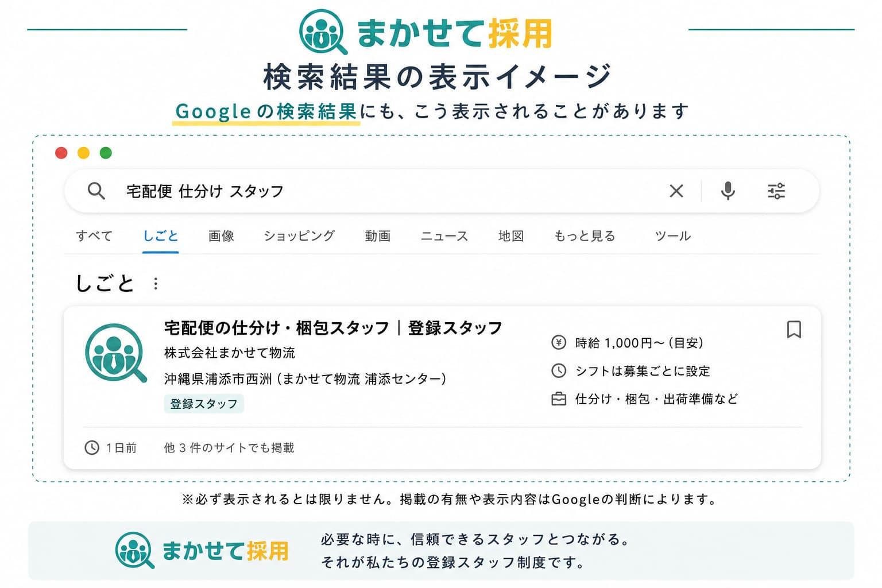Expand the もっと見る menu
The height and width of the screenshot is (588, 882).
[x=585, y=236]
